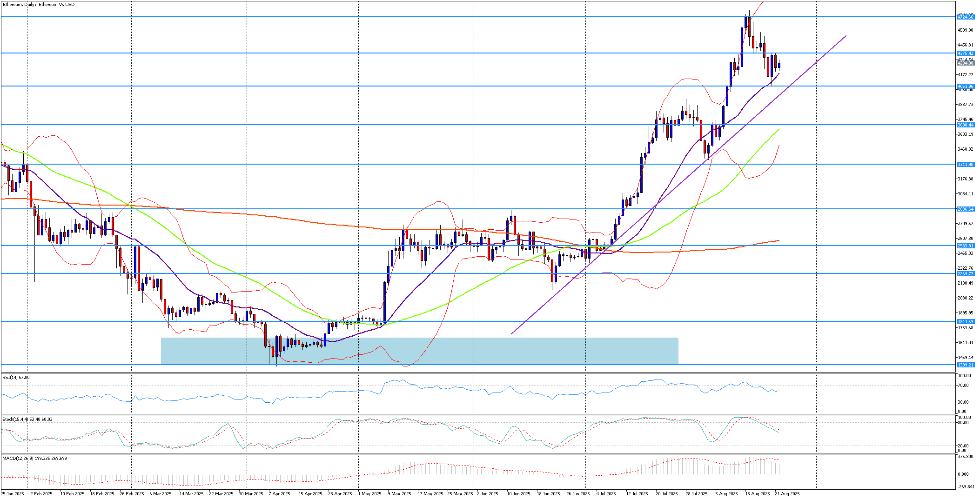
Task: Click the 26 Jun 2025 date label
Action: (x=578, y=494)
